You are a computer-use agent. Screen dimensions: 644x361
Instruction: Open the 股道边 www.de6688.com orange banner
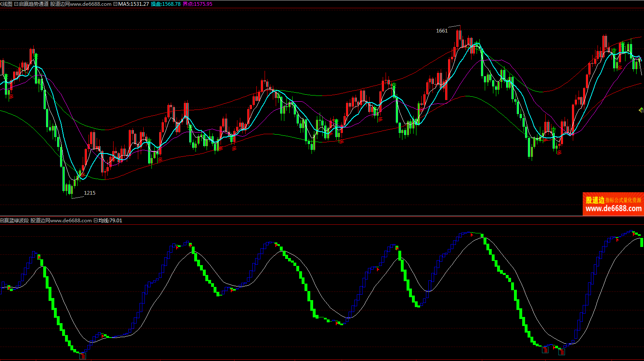coord(613,204)
